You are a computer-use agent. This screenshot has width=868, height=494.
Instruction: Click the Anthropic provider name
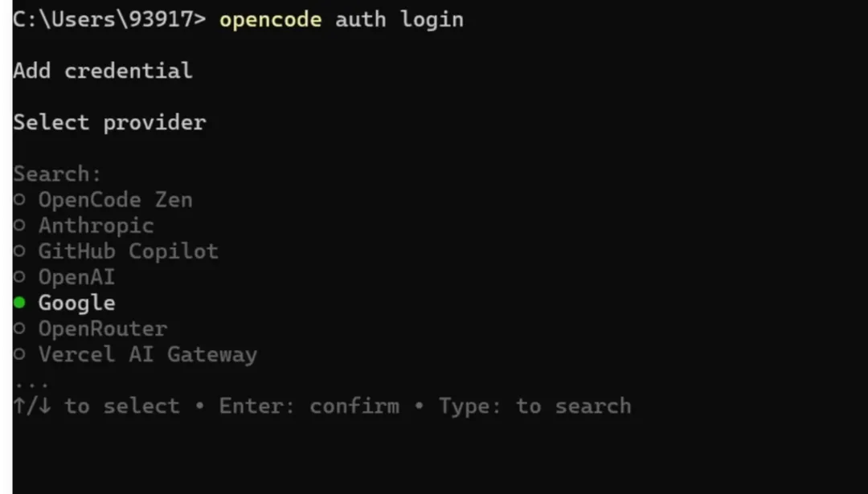96,226
